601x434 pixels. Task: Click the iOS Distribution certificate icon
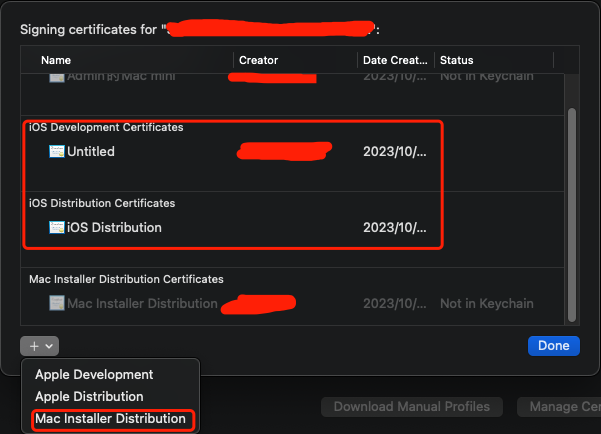57,227
